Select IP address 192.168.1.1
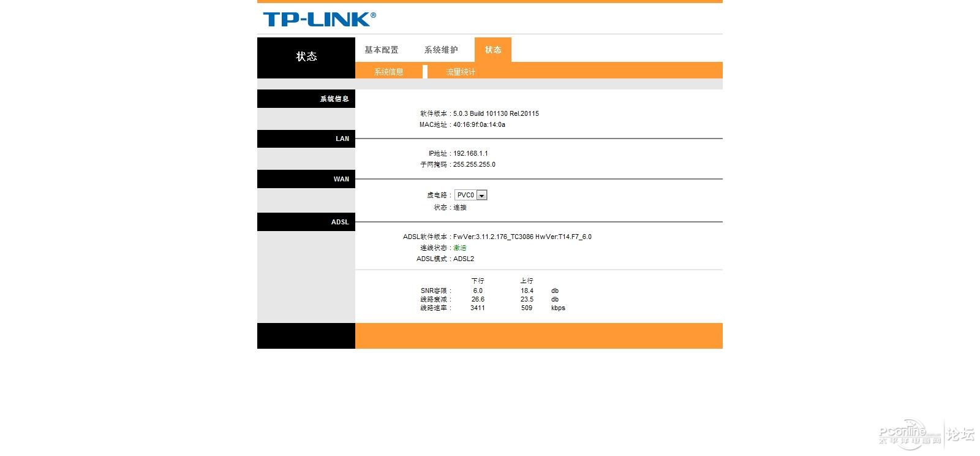The image size is (980, 456). click(x=470, y=153)
